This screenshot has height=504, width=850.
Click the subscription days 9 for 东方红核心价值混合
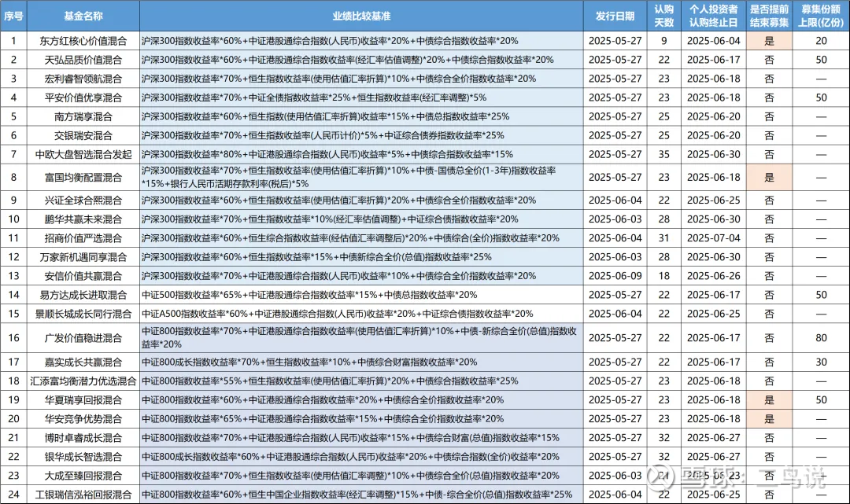(664, 41)
